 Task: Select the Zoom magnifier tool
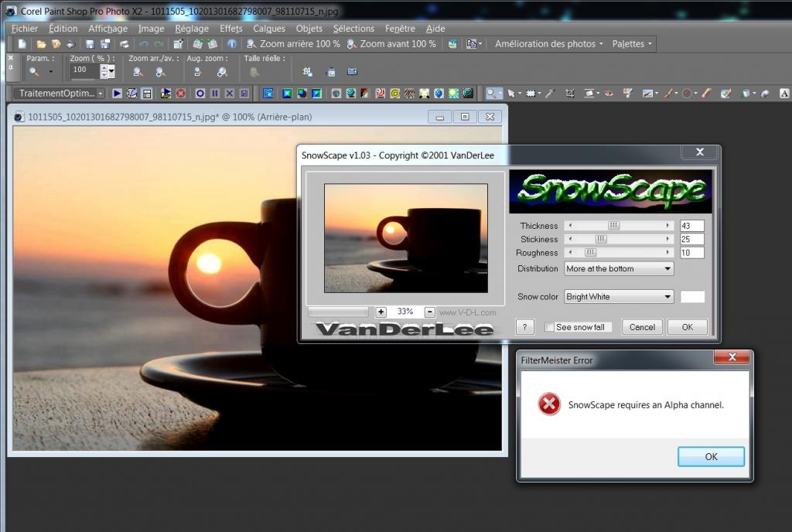pos(491,94)
